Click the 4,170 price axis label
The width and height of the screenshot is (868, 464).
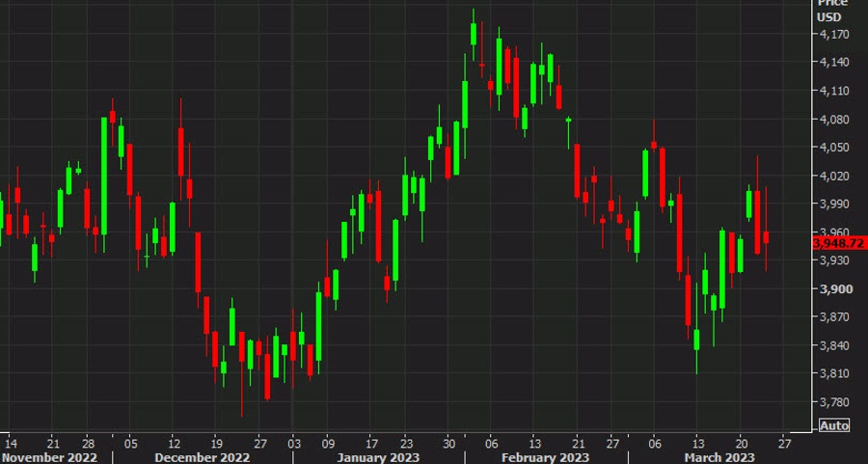[833, 35]
